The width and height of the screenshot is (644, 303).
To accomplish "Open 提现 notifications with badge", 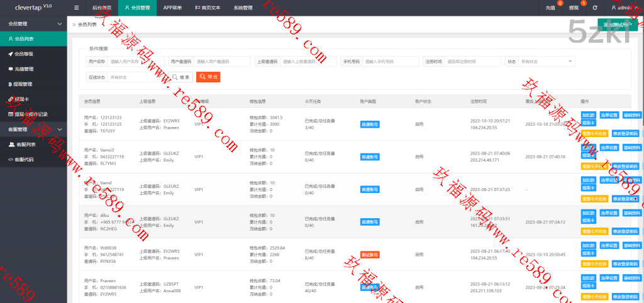I will [574, 8].
